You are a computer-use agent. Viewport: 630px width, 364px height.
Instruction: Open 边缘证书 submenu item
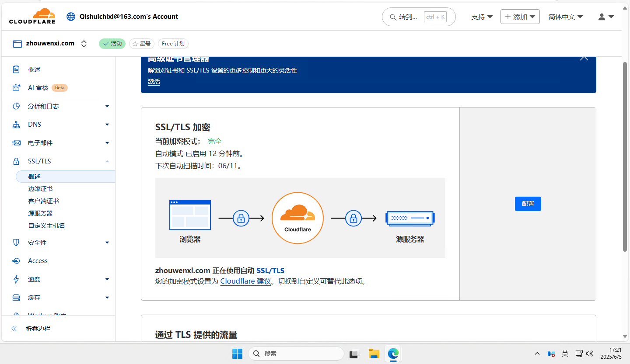[x=40, y=189]
